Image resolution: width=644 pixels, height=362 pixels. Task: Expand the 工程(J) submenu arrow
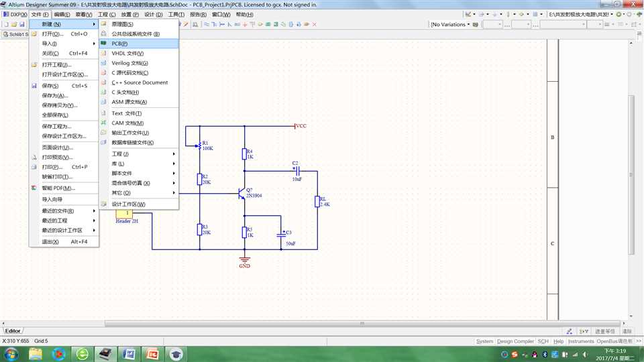pos(174,154)
